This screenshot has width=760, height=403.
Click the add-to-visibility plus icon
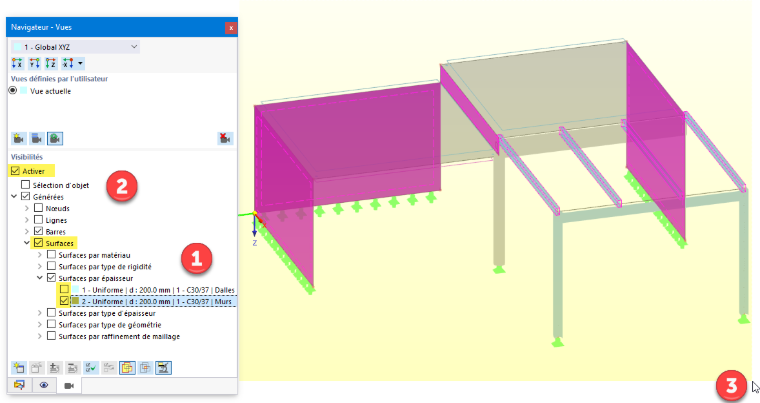(54, 368)
